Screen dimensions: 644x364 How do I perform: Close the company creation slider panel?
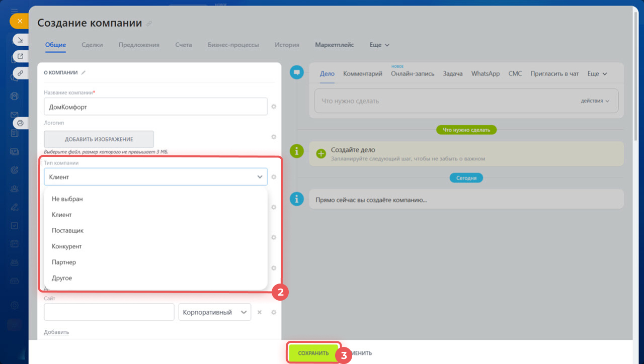click(x=19, y=21)
